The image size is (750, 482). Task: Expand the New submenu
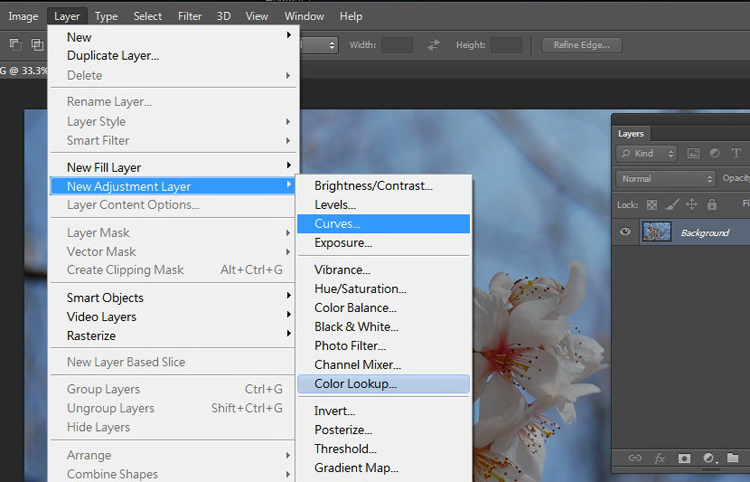pyautogui.click(x=173, y=37)
